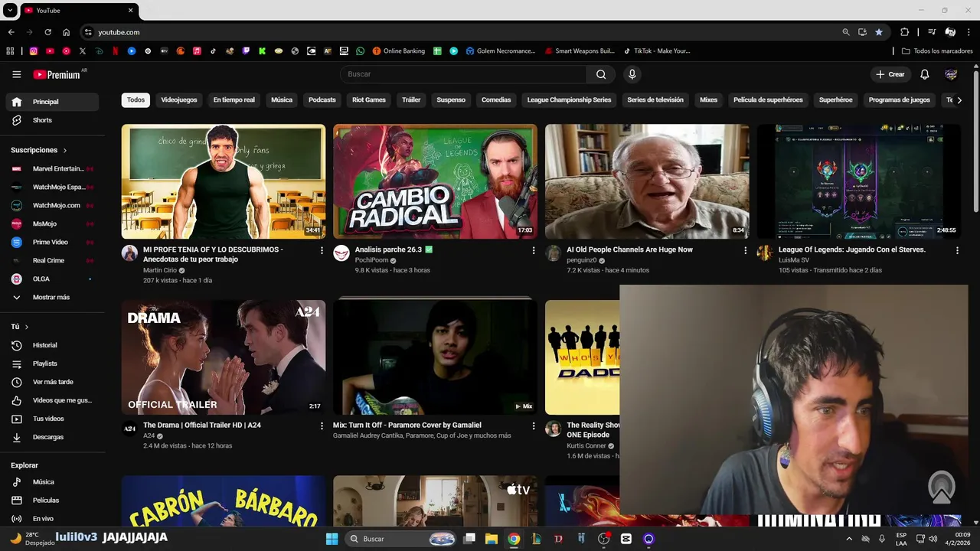Open the WhatsApp bookmark icon

360,51
